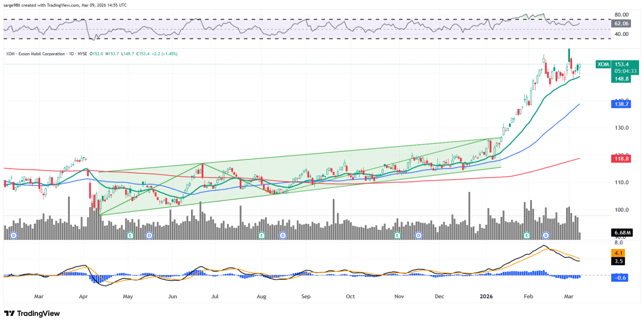Open the earnings E marker above Feb
This screenshot has height=324, width=644.
pyautogui.click(x=526, y=235)
